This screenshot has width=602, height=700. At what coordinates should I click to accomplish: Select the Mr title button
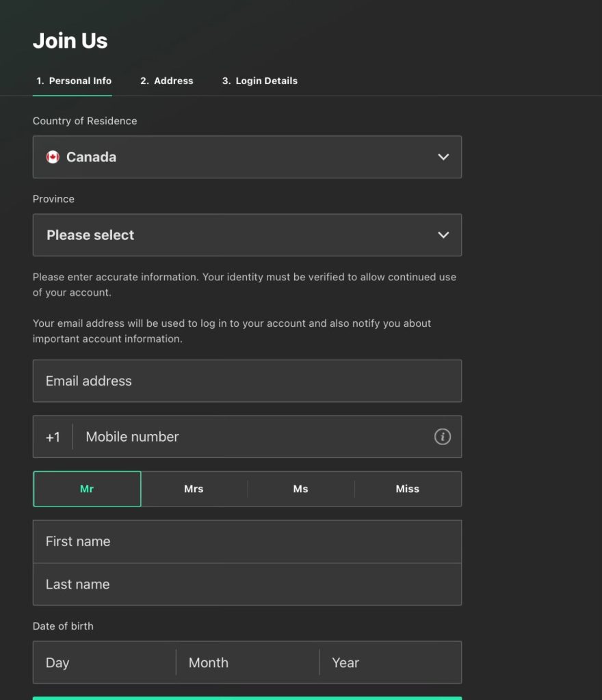point(87,488)
